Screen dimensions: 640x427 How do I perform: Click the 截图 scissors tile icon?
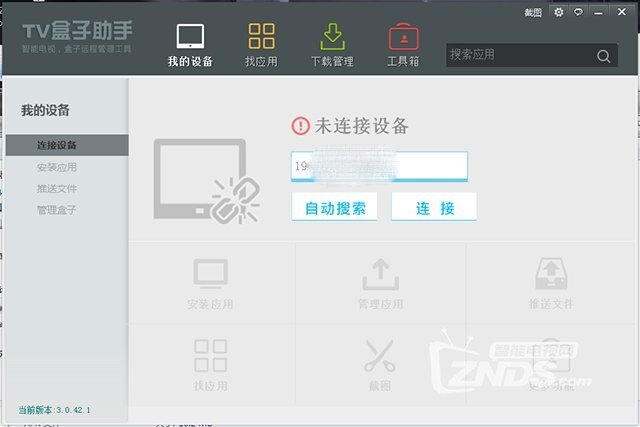(x=380, y=355)
